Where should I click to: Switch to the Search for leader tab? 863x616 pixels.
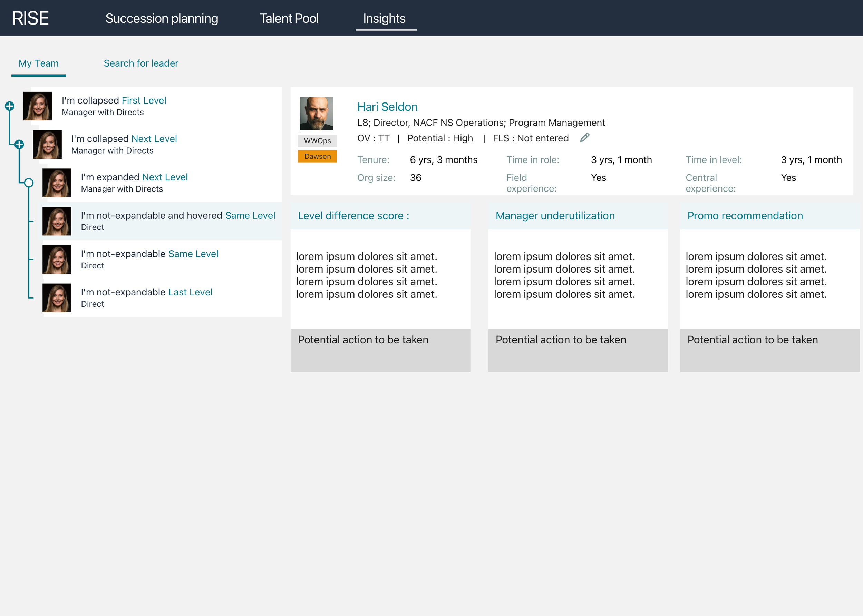[x=141, y=63]
